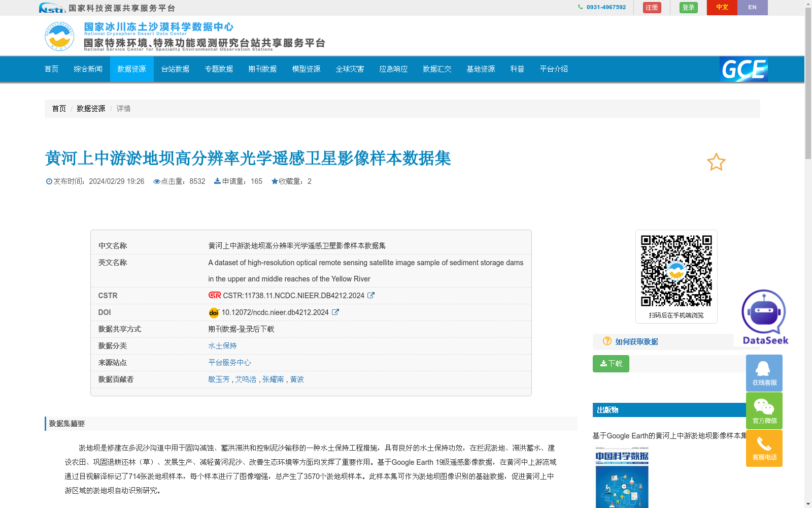Click the QR code image

point(676,271)
